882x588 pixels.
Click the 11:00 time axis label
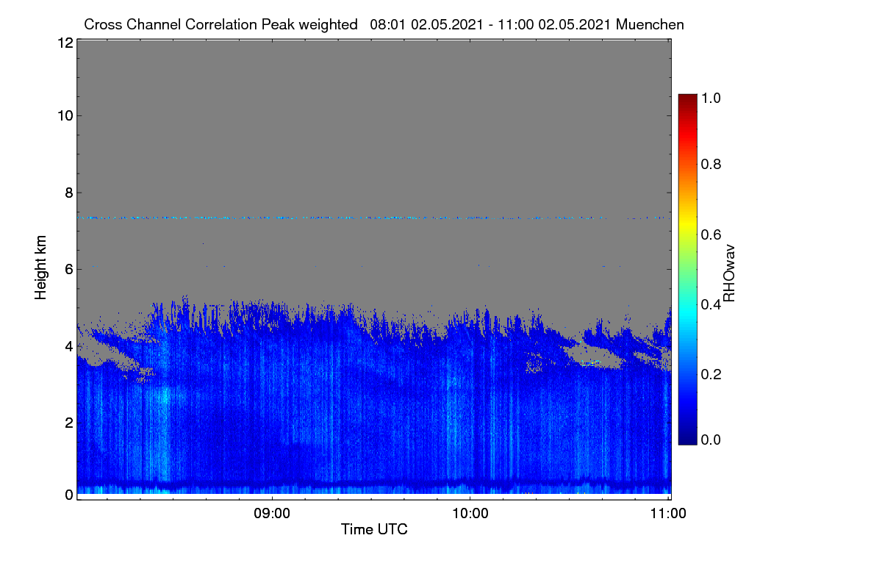(x=668, y=514)
